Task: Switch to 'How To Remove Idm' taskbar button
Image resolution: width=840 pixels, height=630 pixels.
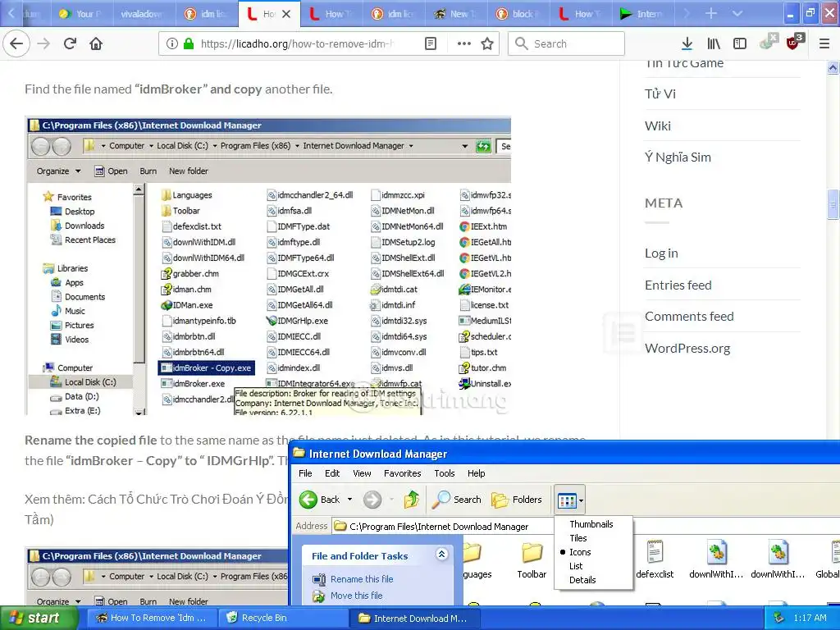Action: click(x=153, y=619)
